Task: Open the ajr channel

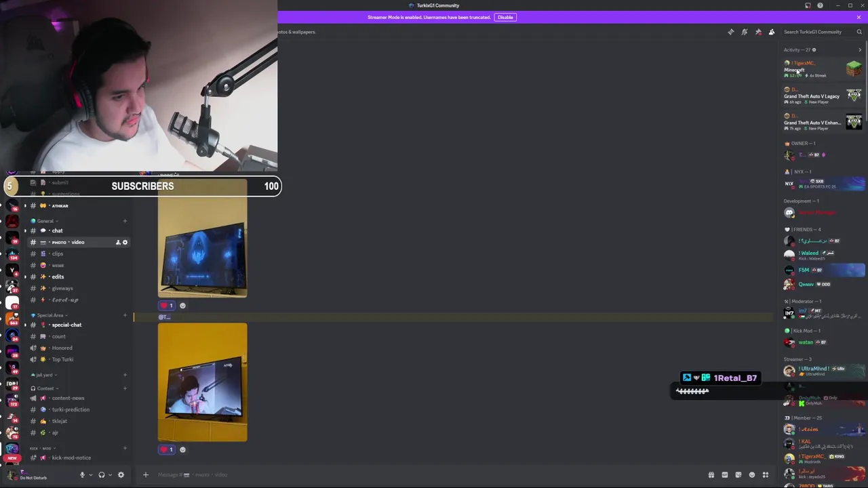Action: [78, 432]
